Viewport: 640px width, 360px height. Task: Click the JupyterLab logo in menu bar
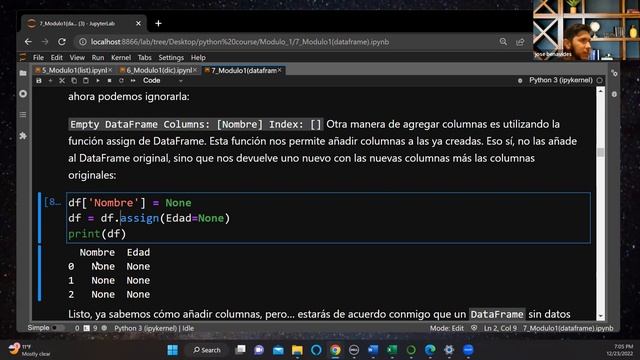[x=23, y=58]
